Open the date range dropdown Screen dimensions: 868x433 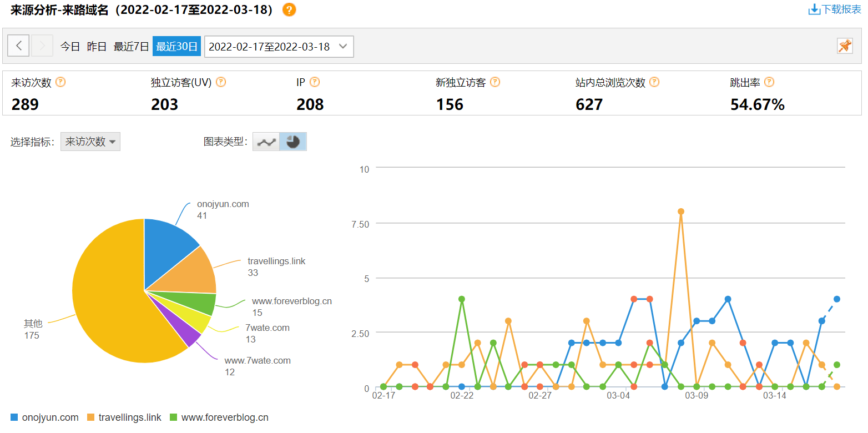coord(279,47)
